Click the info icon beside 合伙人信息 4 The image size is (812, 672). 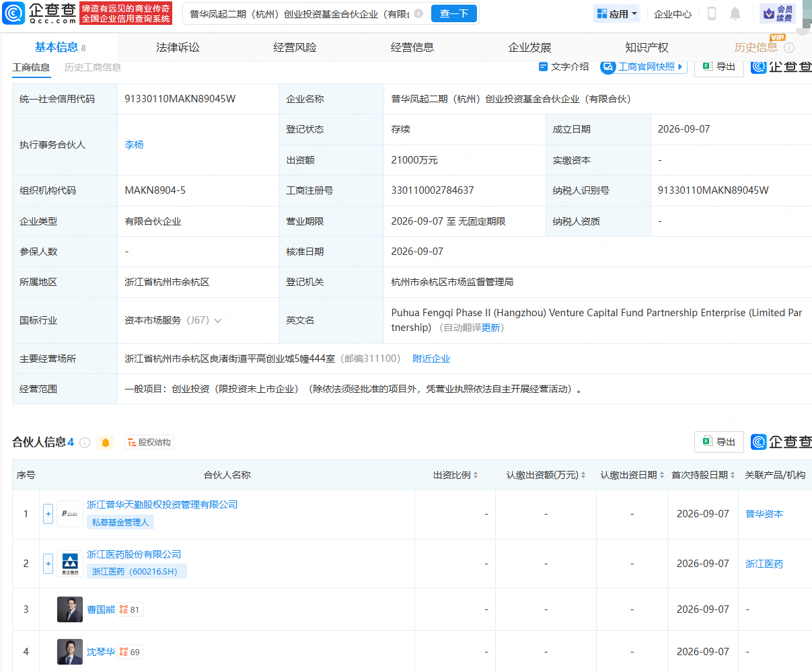(85, 443)
